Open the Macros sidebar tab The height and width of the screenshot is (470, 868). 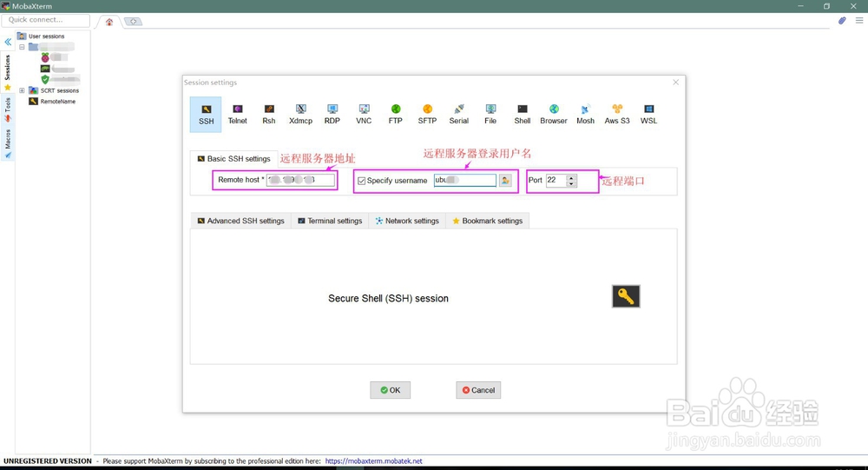pos(8,143)
